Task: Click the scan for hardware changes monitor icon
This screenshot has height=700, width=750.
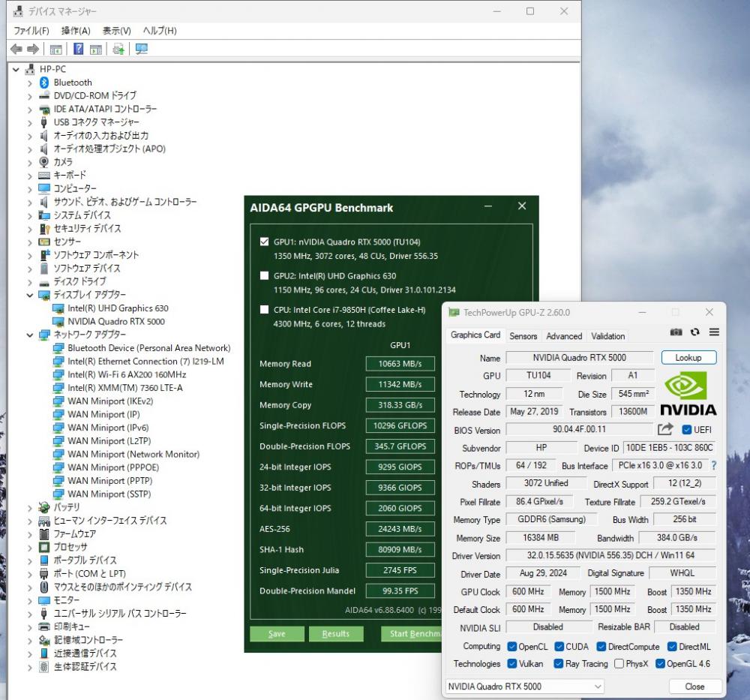Action: 142,49
